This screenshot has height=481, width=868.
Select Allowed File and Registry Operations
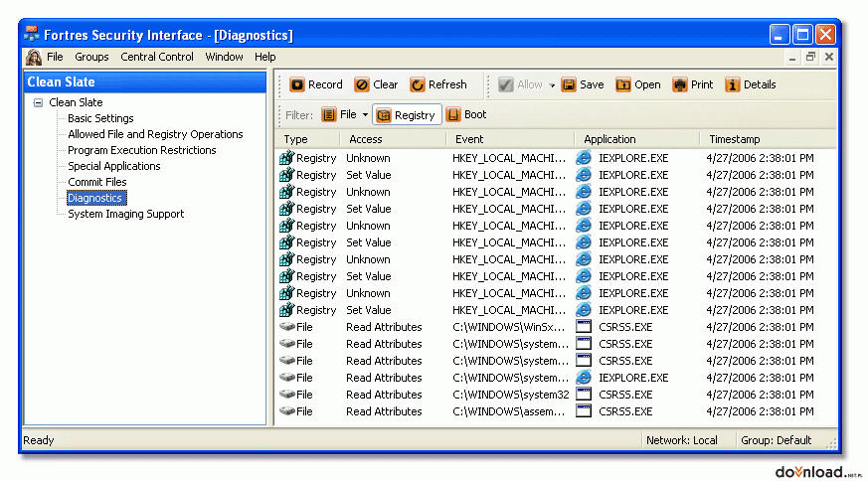pyautogui.click(x=155, y=134)
